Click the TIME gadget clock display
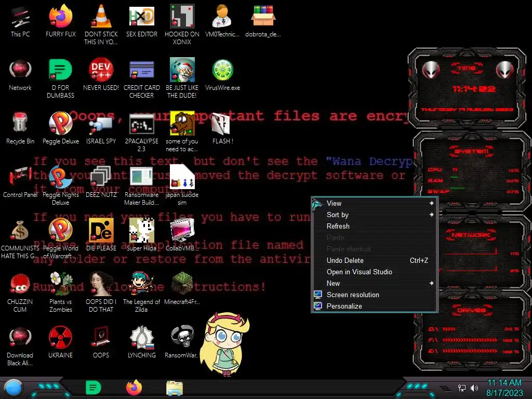The image size is (532, 399). (474, 89)
